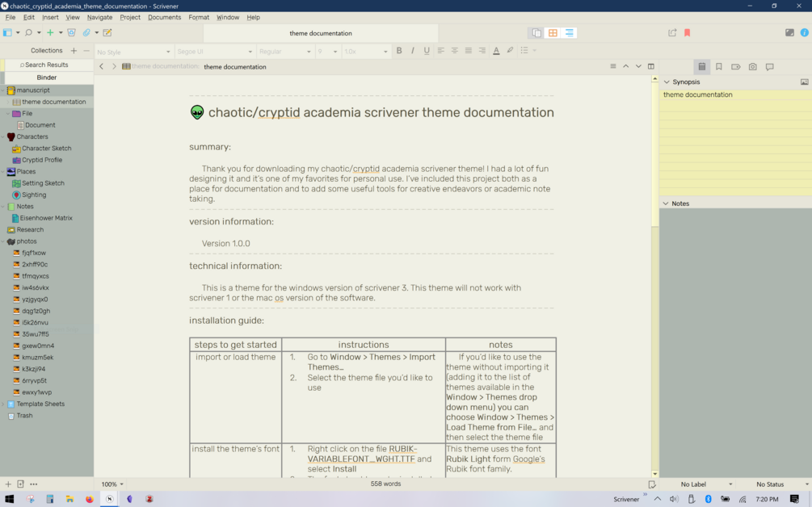Open the Format menu
Image resolution: width=812 pixels, height=507 pixels.
198,17
